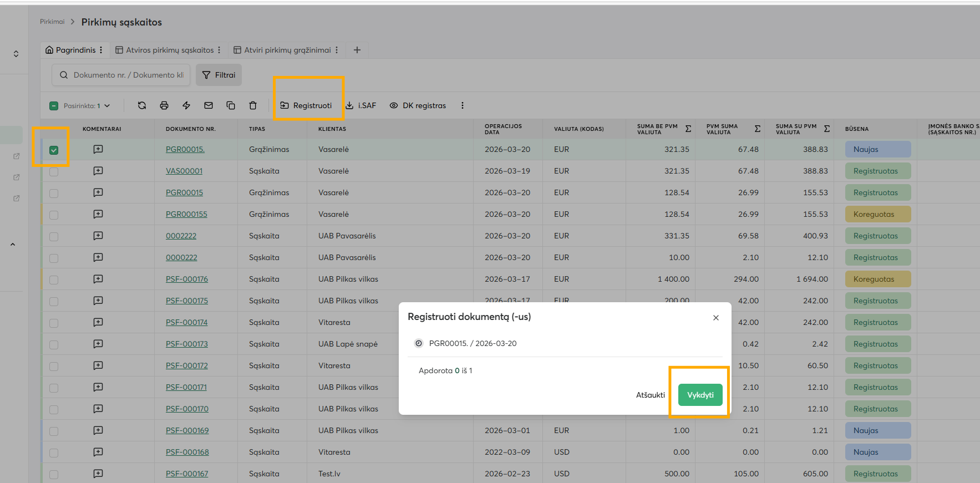
Task: Select the checkbox for VAS00001 row
Action: 54,172
